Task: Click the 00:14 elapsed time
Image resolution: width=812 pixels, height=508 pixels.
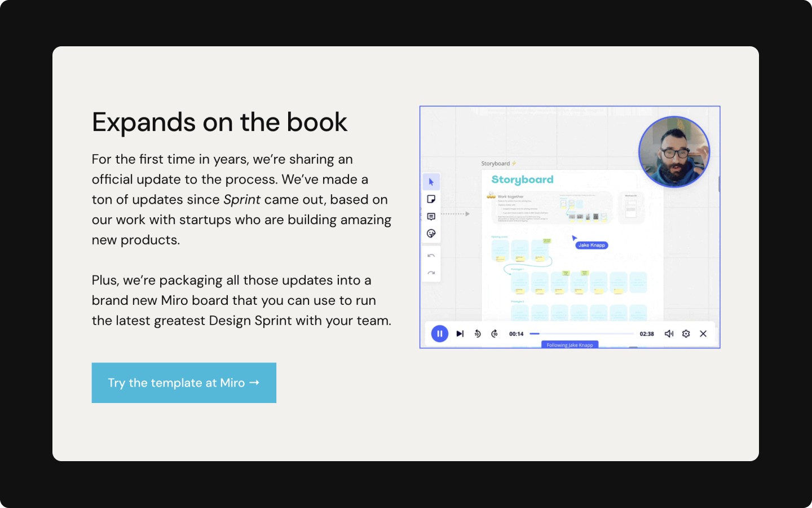Action: pos(516,334)
